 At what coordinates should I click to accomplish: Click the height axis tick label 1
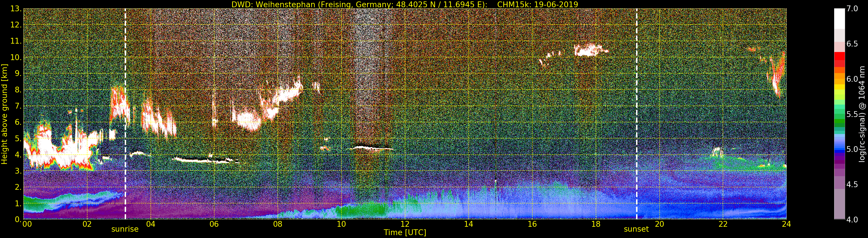pos(18,203)
